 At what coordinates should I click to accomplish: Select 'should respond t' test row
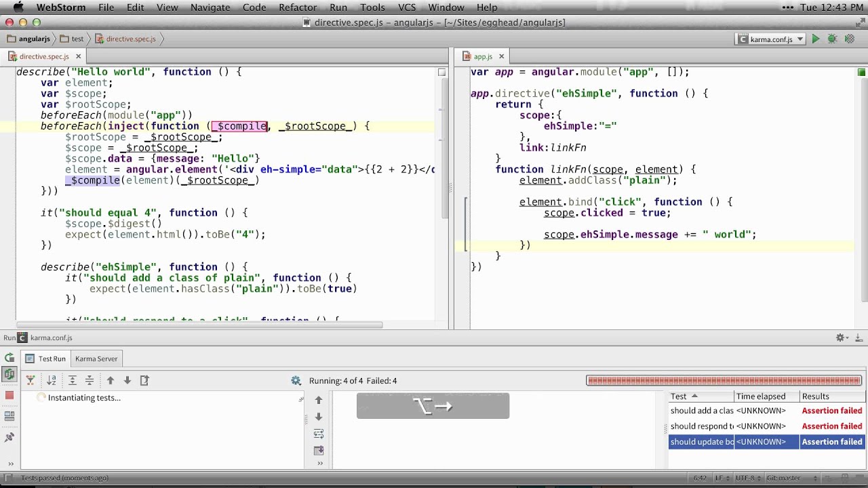[x=766, y=426]
